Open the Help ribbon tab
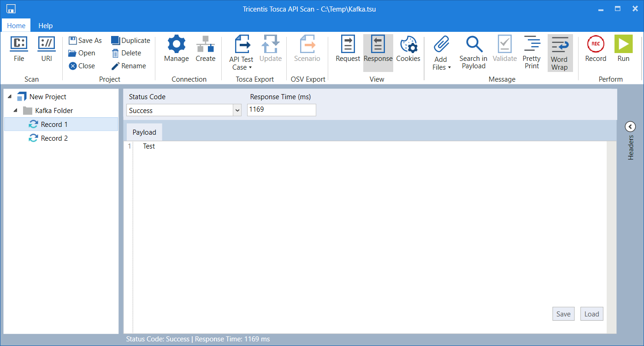Image resolution: width=644 pixels, height=346 pixels. pos(45,25)
